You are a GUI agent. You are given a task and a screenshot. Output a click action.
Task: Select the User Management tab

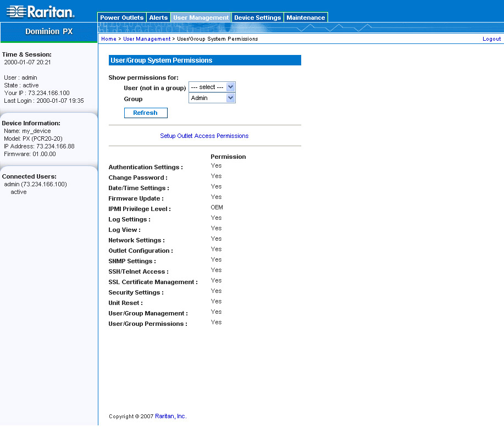pos(201,18)
